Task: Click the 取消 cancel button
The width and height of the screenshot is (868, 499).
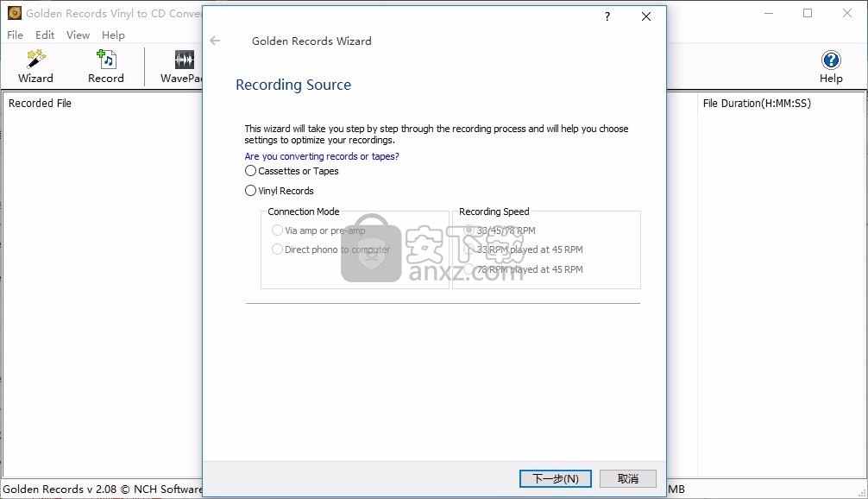Action: [x=628, y=478]
